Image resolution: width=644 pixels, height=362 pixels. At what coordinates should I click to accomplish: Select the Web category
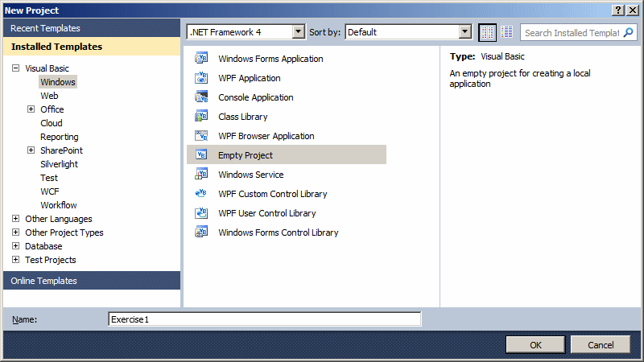tap(49, 96)
